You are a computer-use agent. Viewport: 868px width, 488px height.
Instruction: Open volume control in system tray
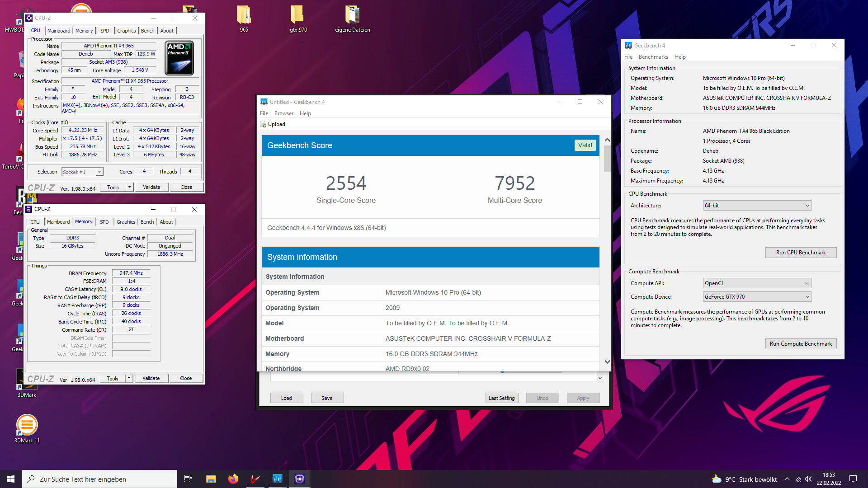click(x=808, y=479)
